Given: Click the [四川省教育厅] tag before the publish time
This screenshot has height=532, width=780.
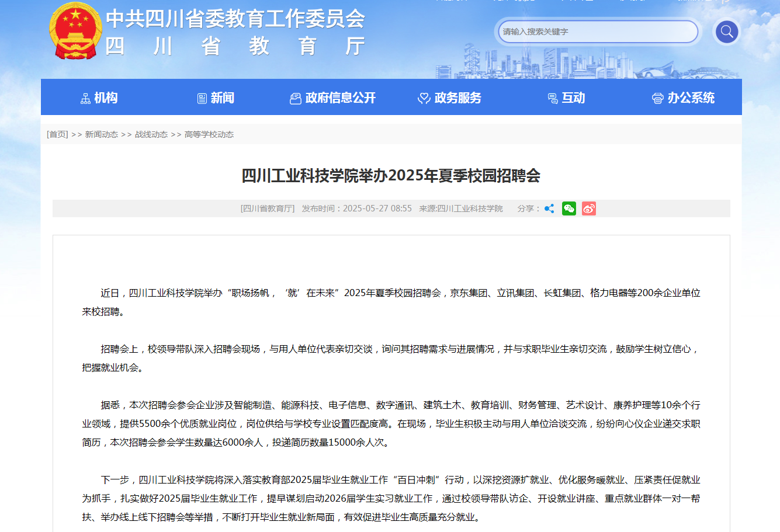Looking at the screenshot, I should point(268,208).
